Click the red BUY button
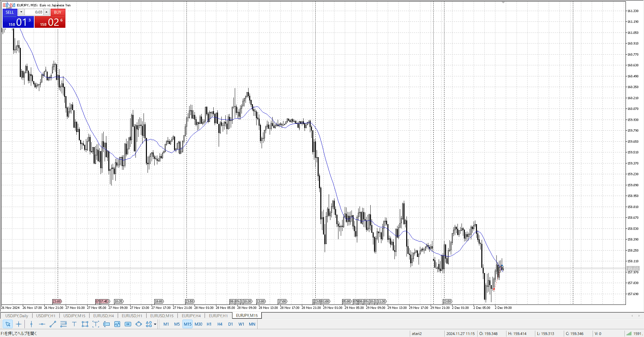This screenshot has height=337, width=644. click(x=58, y=12)
